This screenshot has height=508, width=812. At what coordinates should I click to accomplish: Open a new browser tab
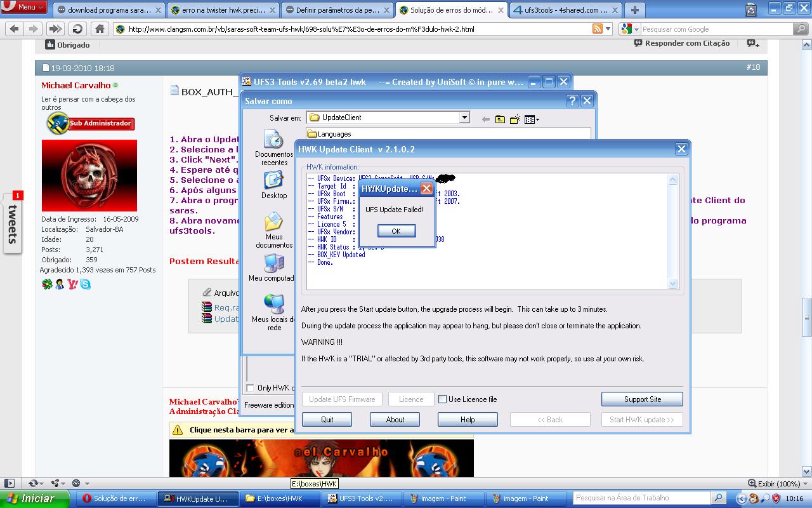pyautogui.click(x=634, y=10)
